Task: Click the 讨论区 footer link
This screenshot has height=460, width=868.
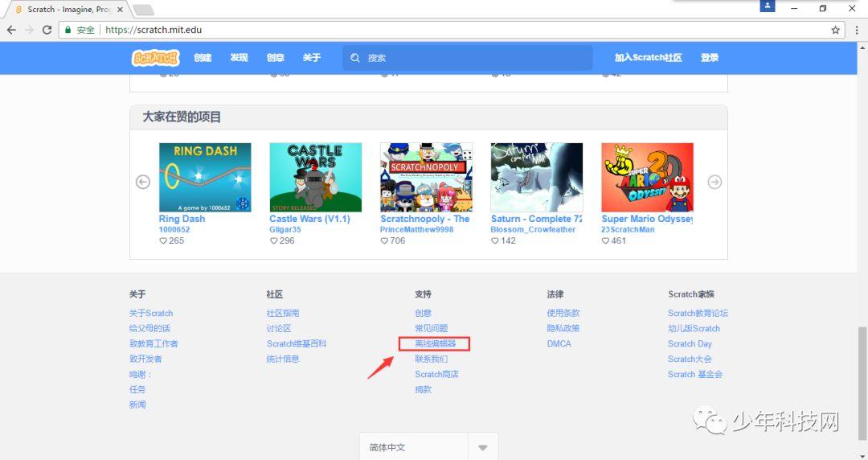Action: 279,328
